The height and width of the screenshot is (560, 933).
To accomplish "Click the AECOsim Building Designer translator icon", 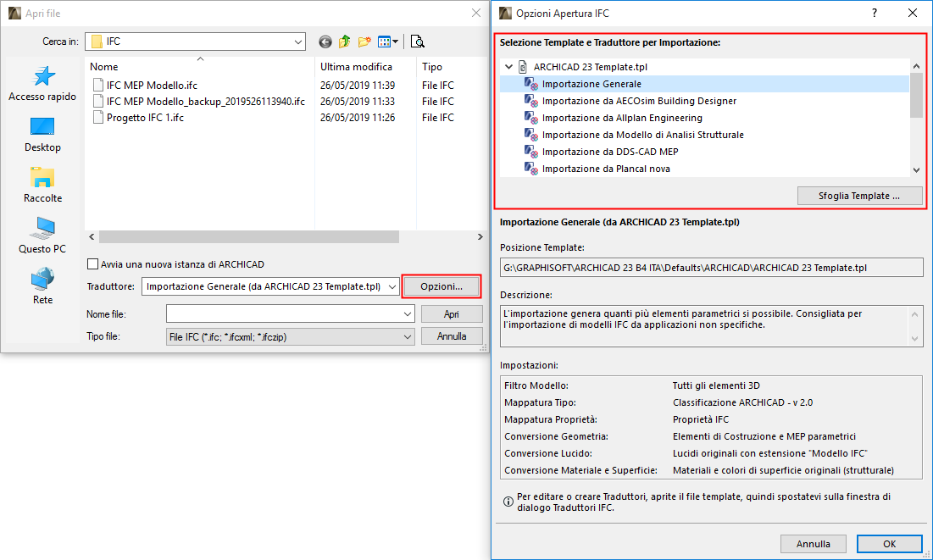I will (x=531, y=101).
